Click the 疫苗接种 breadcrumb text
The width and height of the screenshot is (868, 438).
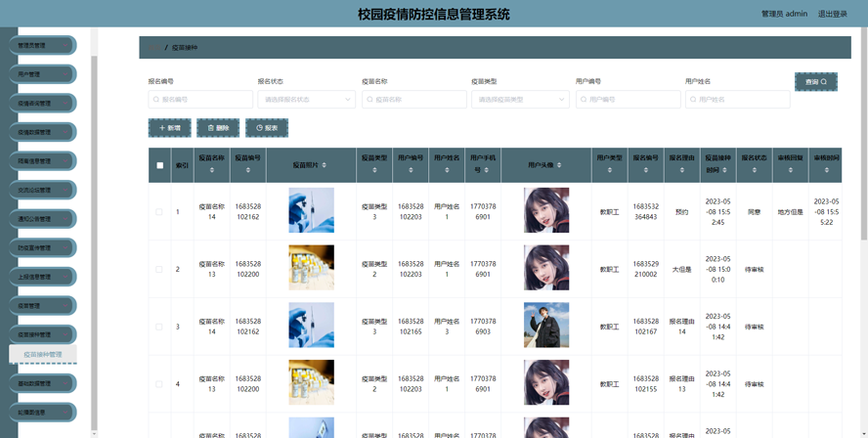pos(185,48)
